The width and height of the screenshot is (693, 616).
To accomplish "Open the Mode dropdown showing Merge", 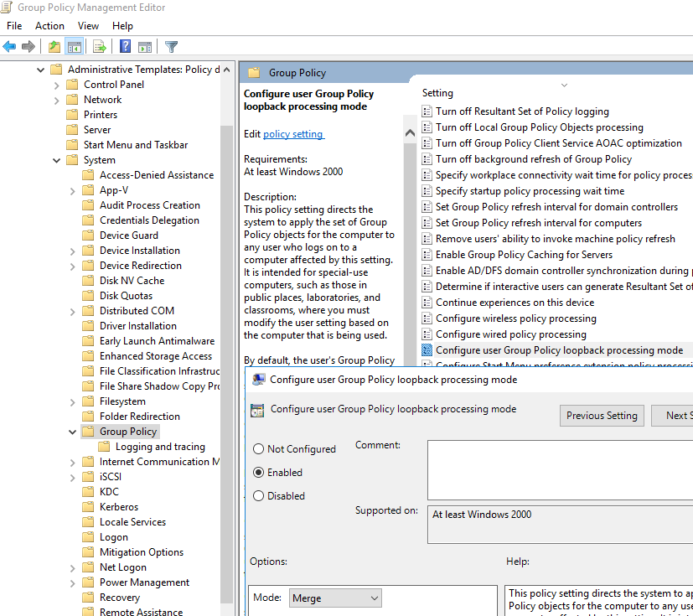I will coord(335,598).
